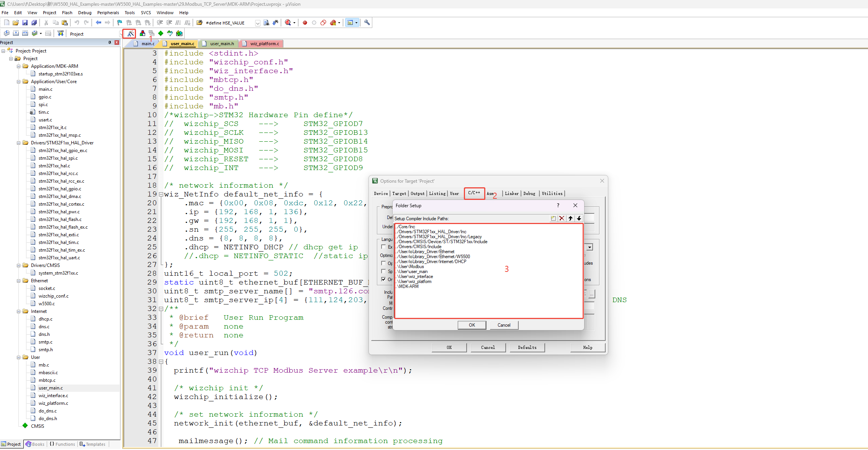Screen dimensions: 868x450
Task: Click the Options for Target wand icon
Action: (130, 34)
